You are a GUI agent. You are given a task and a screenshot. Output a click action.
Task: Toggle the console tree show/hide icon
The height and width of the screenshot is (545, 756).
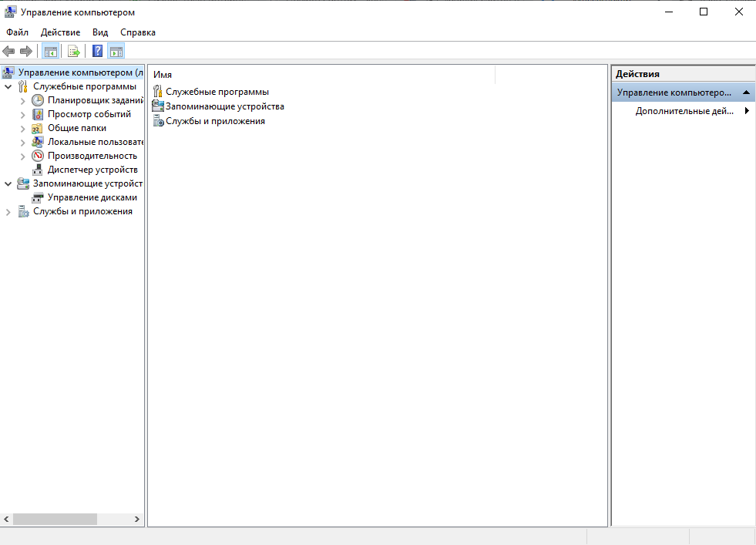tap(51, 51)
